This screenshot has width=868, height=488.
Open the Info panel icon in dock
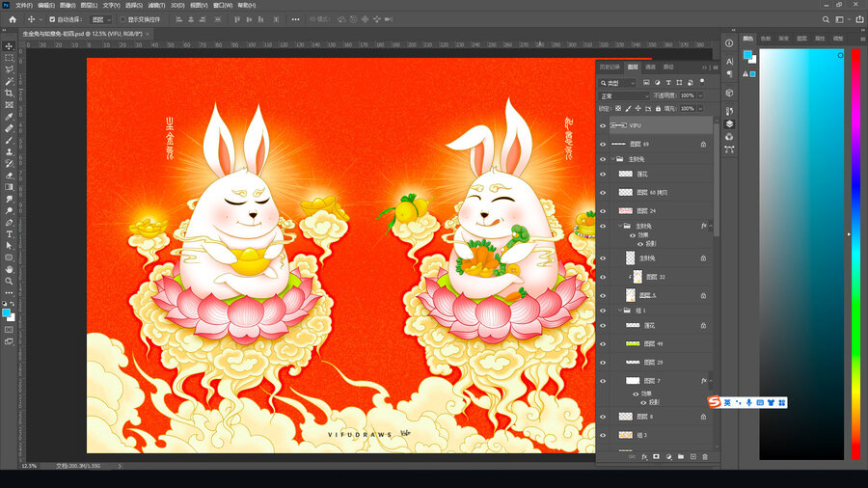point(730,43)
